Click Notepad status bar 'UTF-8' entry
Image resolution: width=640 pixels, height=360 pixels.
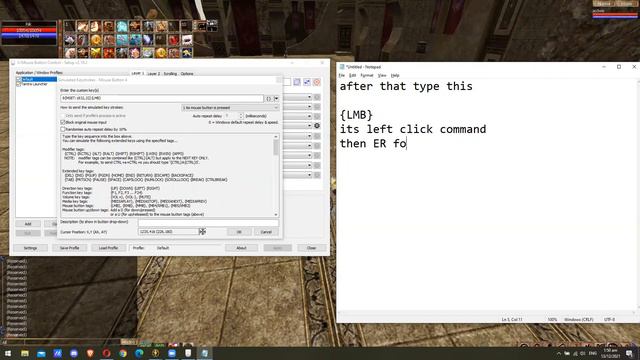(x=609, y=320)
